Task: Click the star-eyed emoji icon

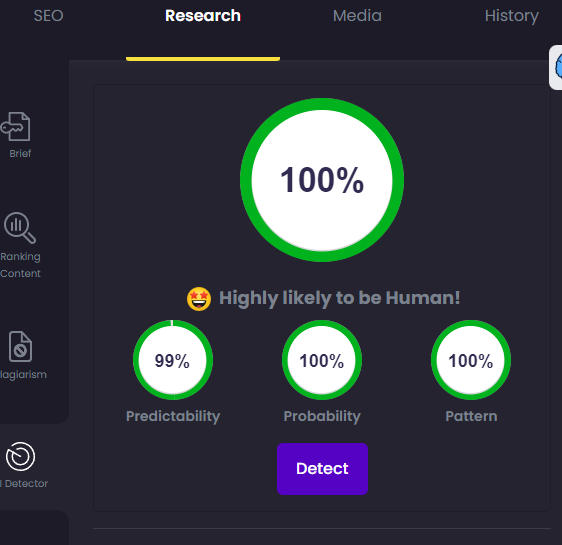Action: point(199,299)
